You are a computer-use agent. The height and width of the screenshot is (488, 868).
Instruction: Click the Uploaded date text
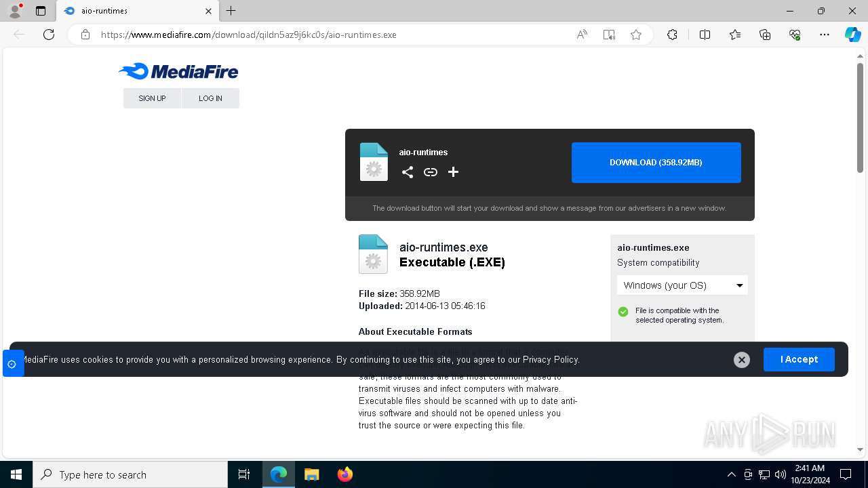(x=422, y=306)
